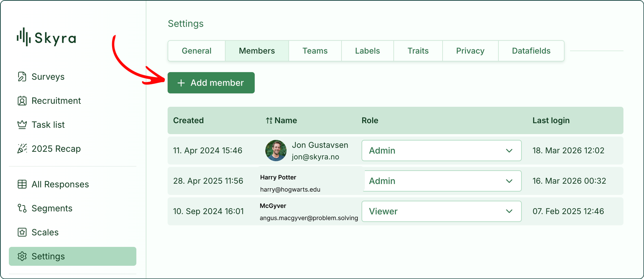Click the Surveys document icon

(22, 77)
